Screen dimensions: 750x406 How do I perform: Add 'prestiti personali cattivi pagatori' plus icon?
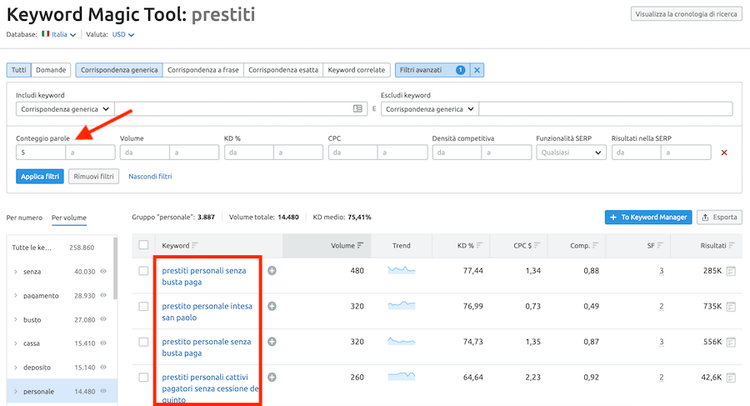[272, 377]
